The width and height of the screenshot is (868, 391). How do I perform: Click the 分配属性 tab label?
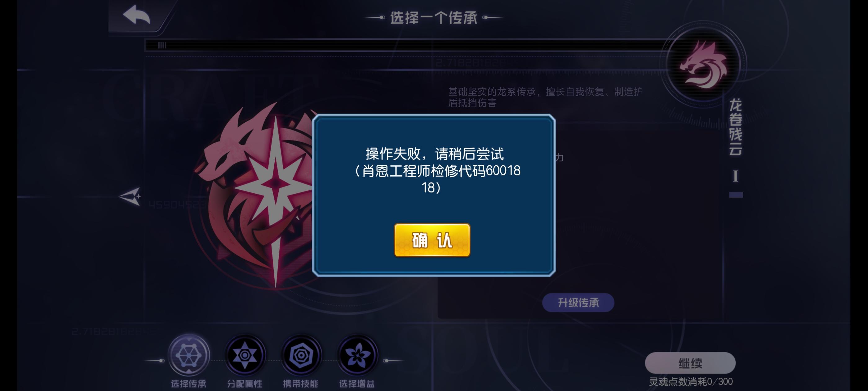pos(245,384)
